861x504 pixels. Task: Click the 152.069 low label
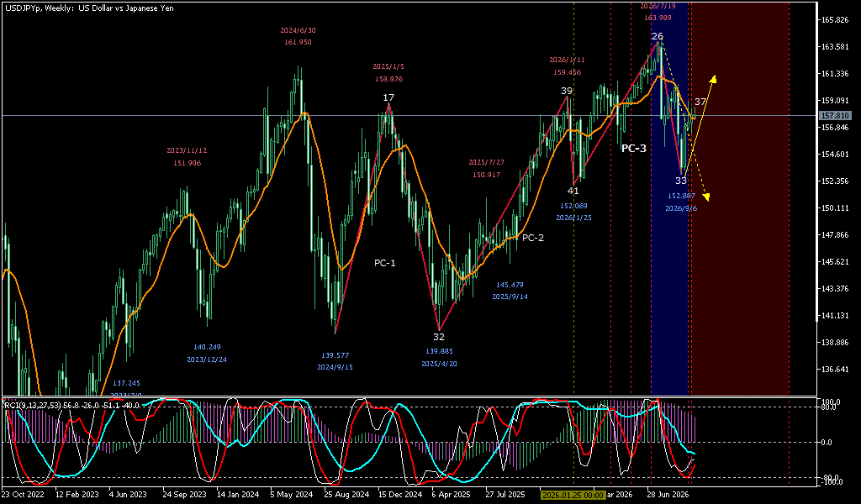click(573, 206)
